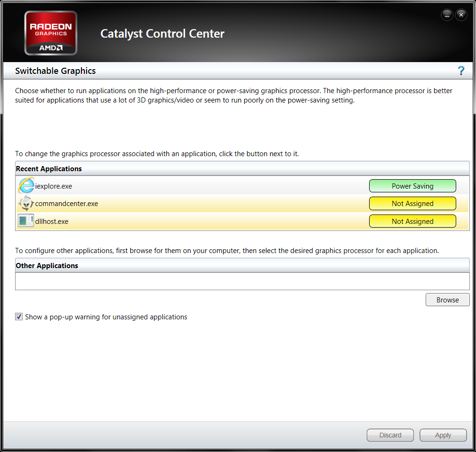Image resolution: width=476 pixels, height=452 pixels.
Task: Click the Radeon Graphics AMD logo
Action: (x=50, y=32)
